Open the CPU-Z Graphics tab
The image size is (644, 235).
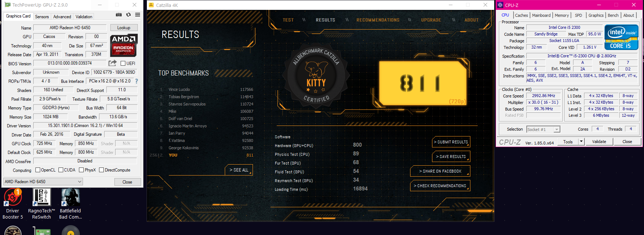point(596,15)
